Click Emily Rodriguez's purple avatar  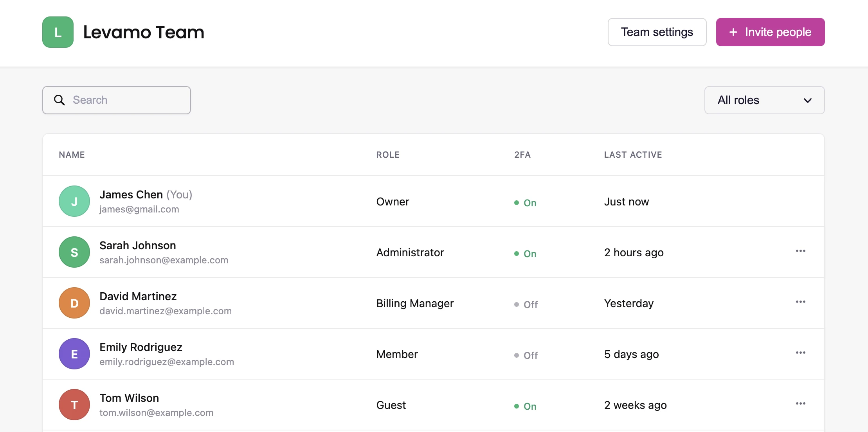click(74, 354)
